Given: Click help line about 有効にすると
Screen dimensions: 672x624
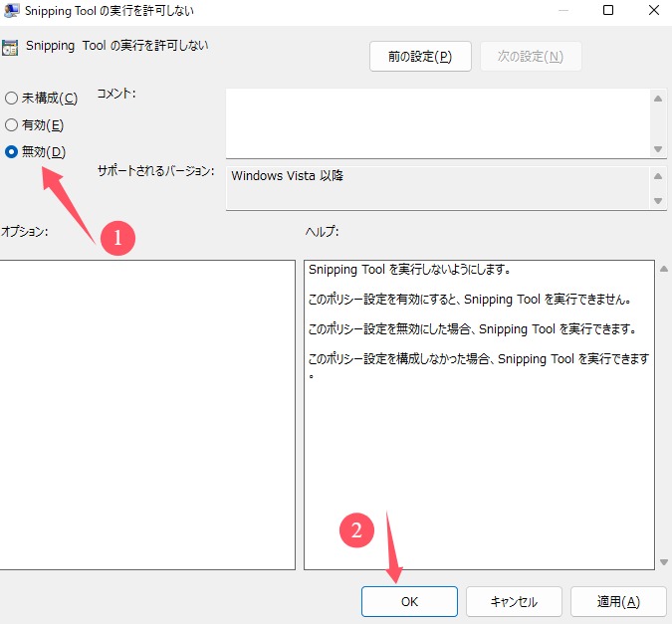Looking at the screenshot, I should tap(469, 300).
